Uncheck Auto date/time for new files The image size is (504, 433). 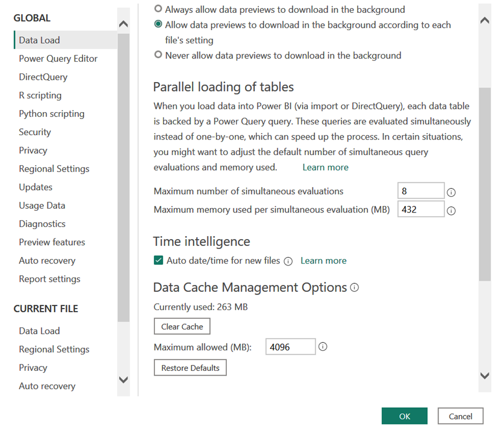(x=158, y=260)
